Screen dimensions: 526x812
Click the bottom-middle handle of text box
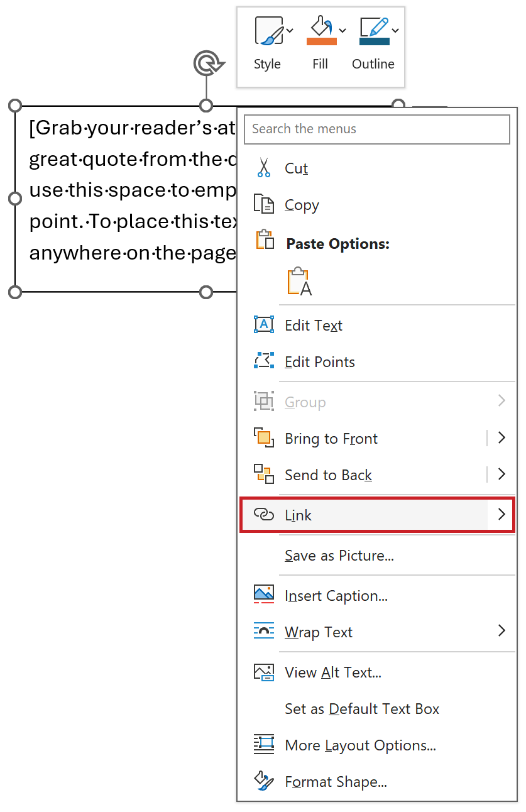206,292
